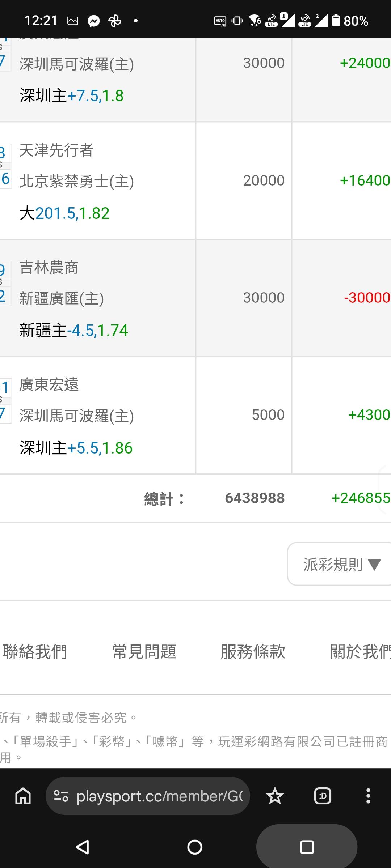
Task: Tap the 新疆主-4.5,1.74 bet entry
Action: point(74,330)
